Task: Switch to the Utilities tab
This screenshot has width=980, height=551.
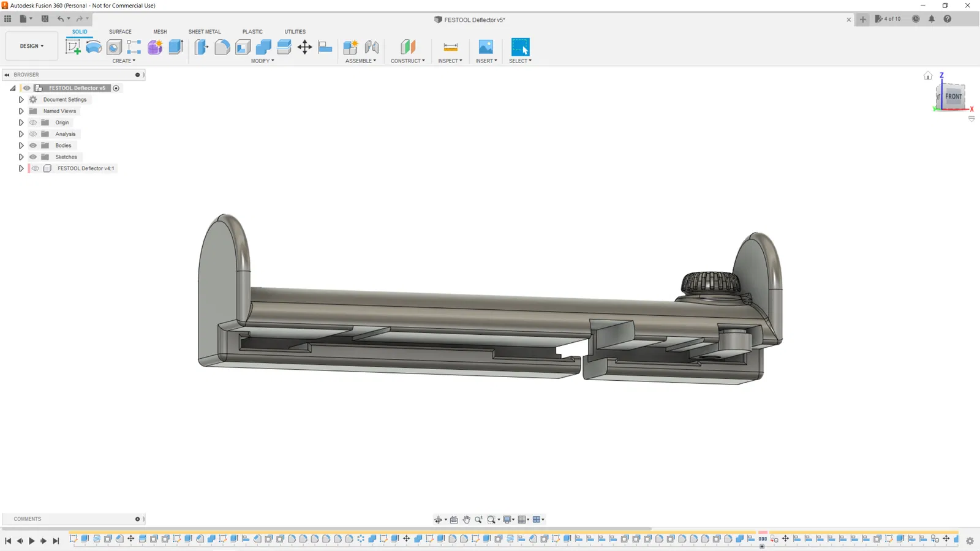Action: tap(295, 32)
